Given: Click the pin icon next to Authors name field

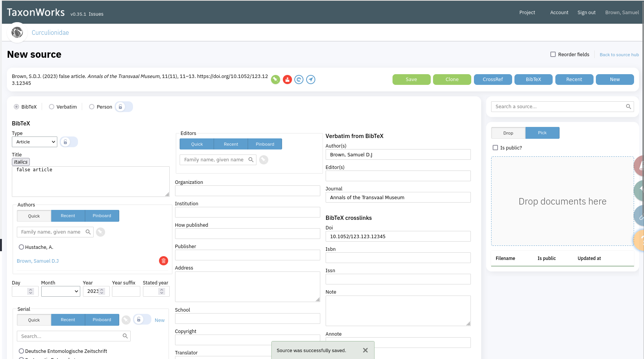Looking at the screenshot, I should tap(101, 232).
